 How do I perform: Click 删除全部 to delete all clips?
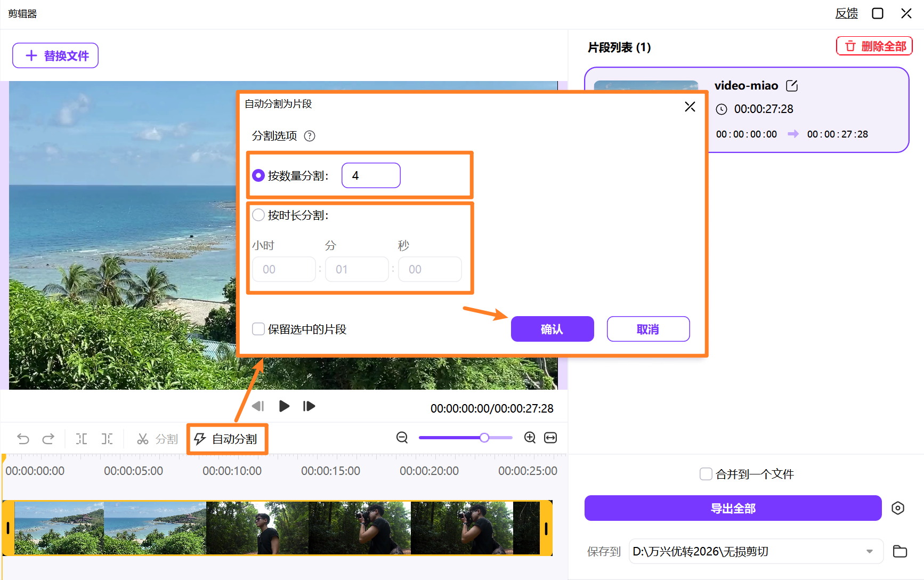point(874,46)
